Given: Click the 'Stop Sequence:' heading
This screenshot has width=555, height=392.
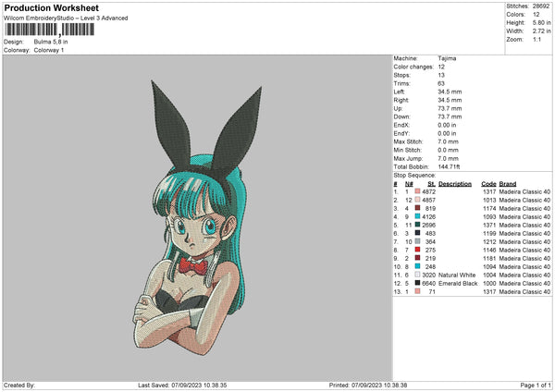Looking at the screenshot, I should point(414,175).
